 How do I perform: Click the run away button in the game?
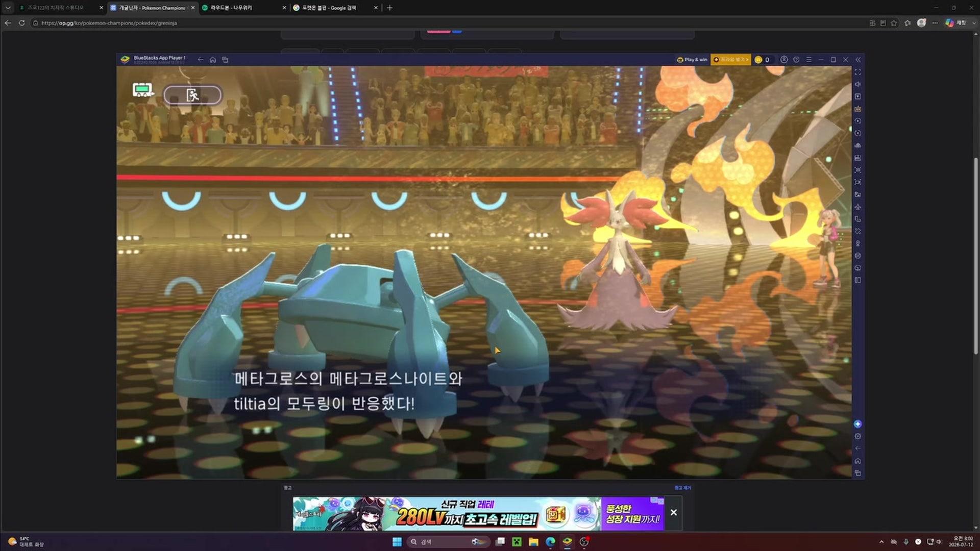192,95
